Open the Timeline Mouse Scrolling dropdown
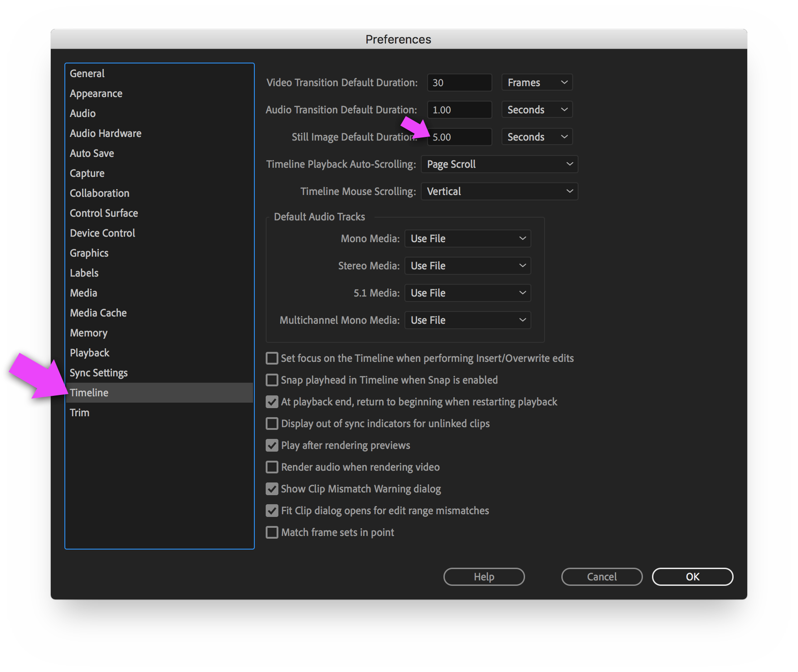Screen dimensions: 798x672 tap(499, 191)
